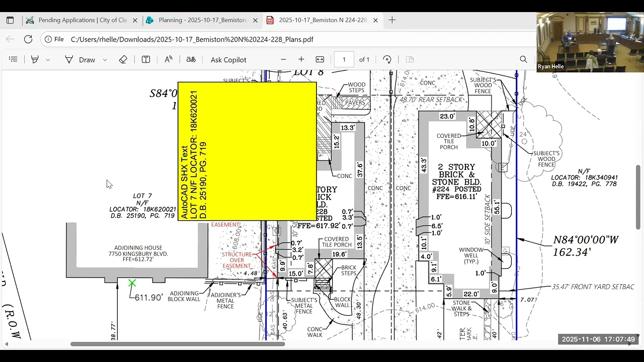The image size is (644, 362).
Task: Activate the Draw tool
Action: [x=79, y=59]
